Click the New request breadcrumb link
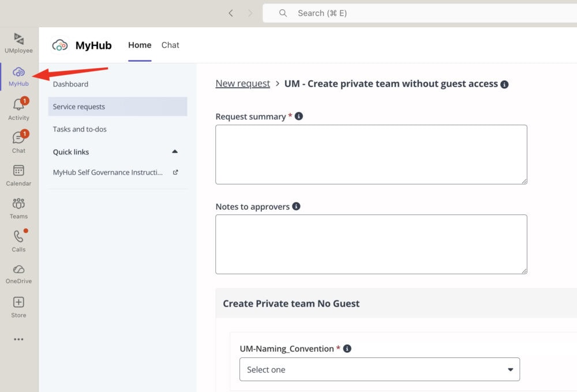The image size is (577, 392). [x=242, y=84]
